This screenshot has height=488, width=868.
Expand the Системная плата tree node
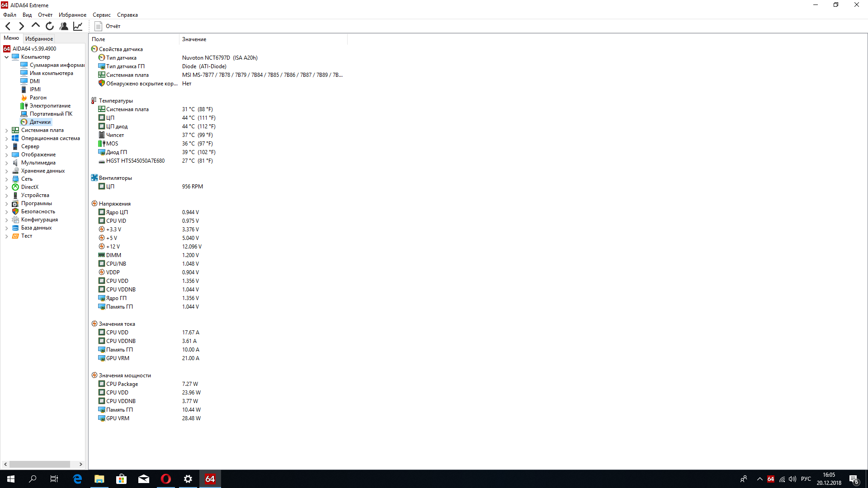[x=6, y=130]
